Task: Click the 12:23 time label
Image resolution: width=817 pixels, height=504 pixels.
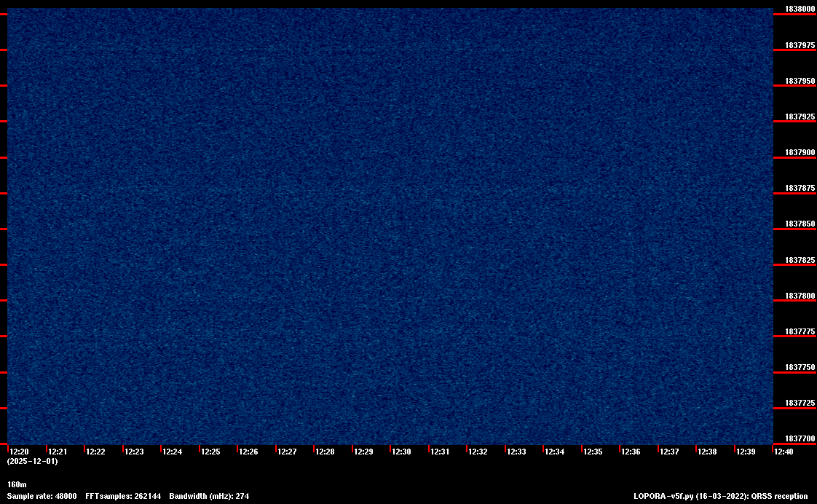Action: (134, 452)
